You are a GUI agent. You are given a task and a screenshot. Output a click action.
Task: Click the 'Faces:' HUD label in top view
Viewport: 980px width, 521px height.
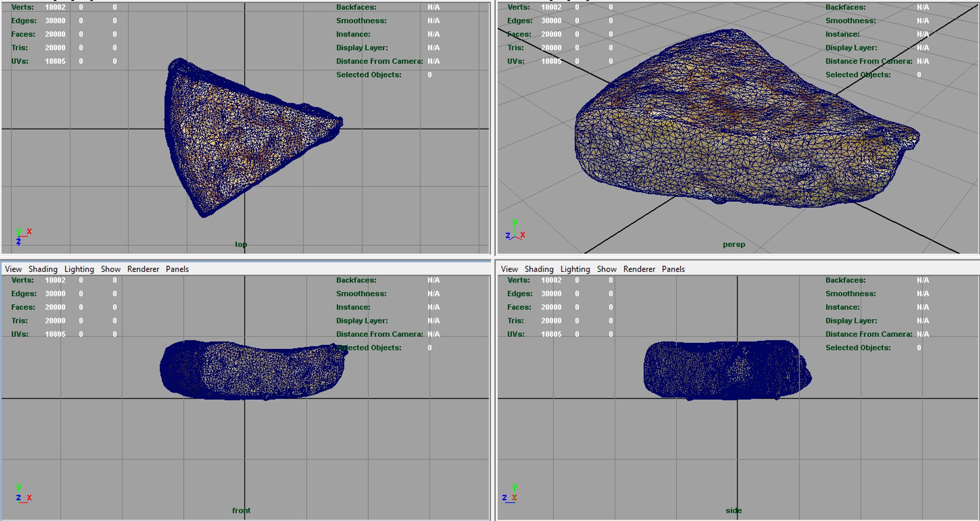23,34
